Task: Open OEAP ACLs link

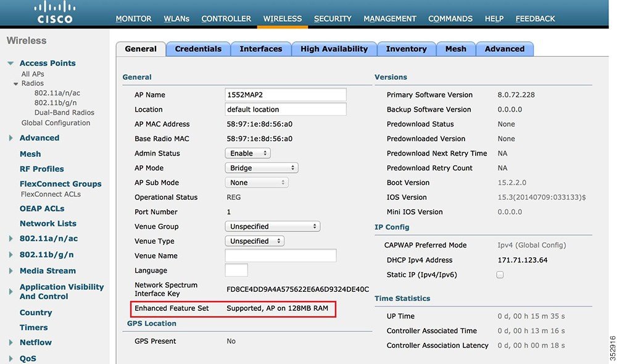Action: [x=42, y=209]
